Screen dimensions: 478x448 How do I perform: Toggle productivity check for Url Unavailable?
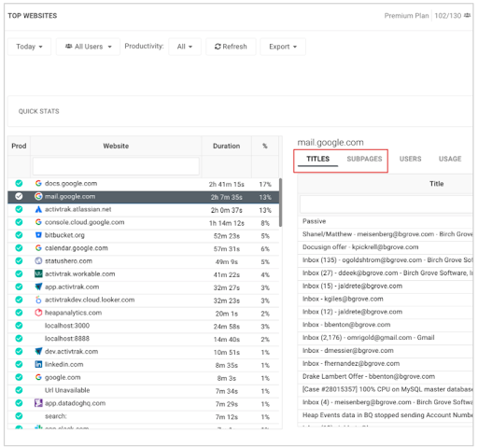coord(19,390)
